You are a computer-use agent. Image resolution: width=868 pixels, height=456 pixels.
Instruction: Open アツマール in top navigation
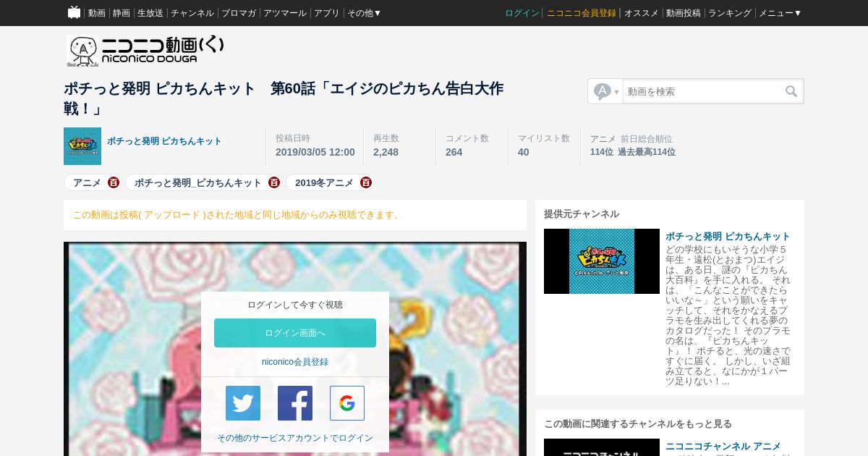pyautogui.click(x=285, y=13)
